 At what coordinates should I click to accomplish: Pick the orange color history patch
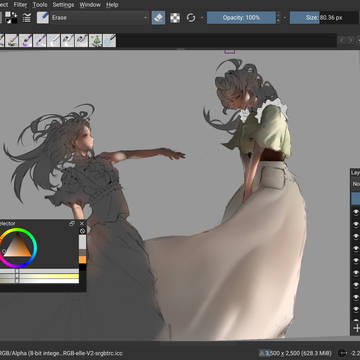pos(82,260)
